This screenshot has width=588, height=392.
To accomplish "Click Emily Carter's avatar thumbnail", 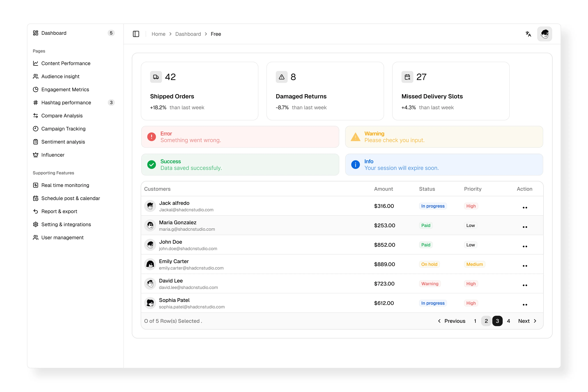I will point(150,264).
